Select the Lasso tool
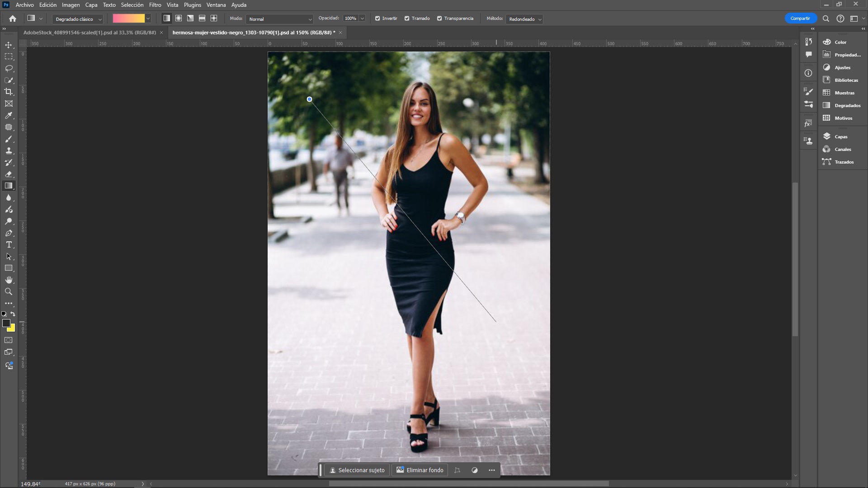The height and width of the screenshot is (488, 868). [9, 68]
